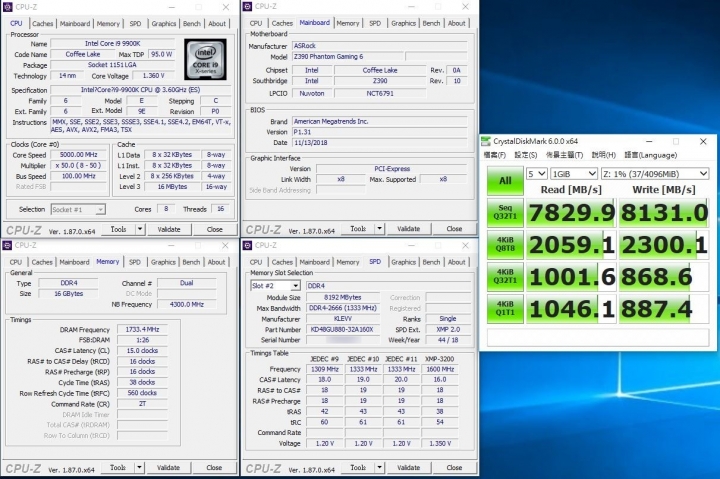Click the CPU-Z icon in the Memory window title bar
Screen dimensions: 720x479
[x=8, y=245]
